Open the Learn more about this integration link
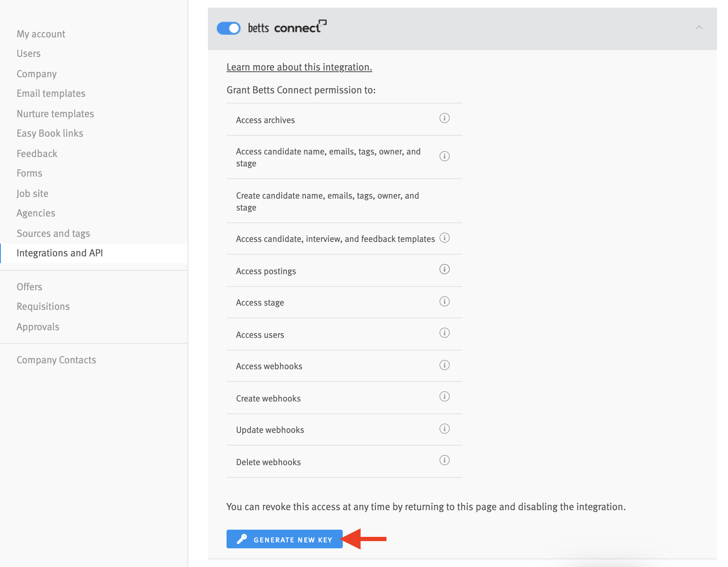The height and width of the screenshot is (567, 728). click(299, 67)
